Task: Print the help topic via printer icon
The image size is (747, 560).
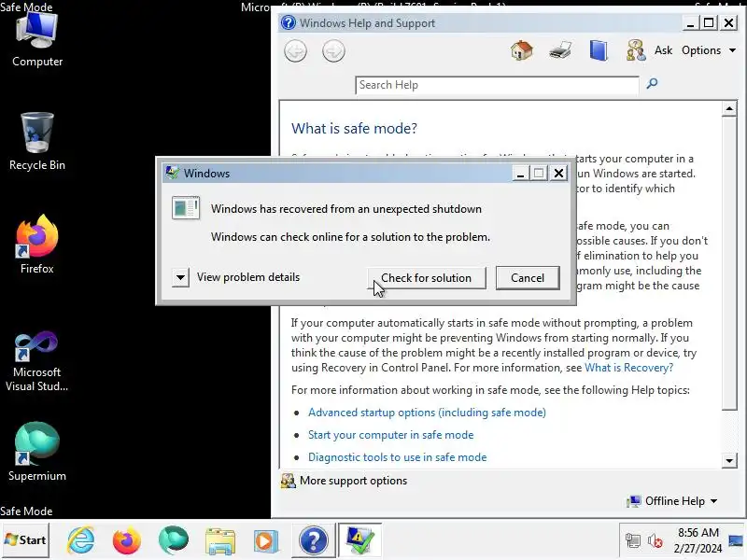Action: (x=560, y=50)
